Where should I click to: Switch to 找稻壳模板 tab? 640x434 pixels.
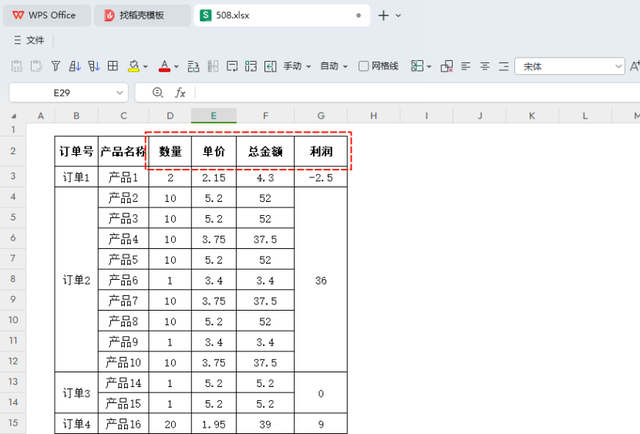pos(142,16)
